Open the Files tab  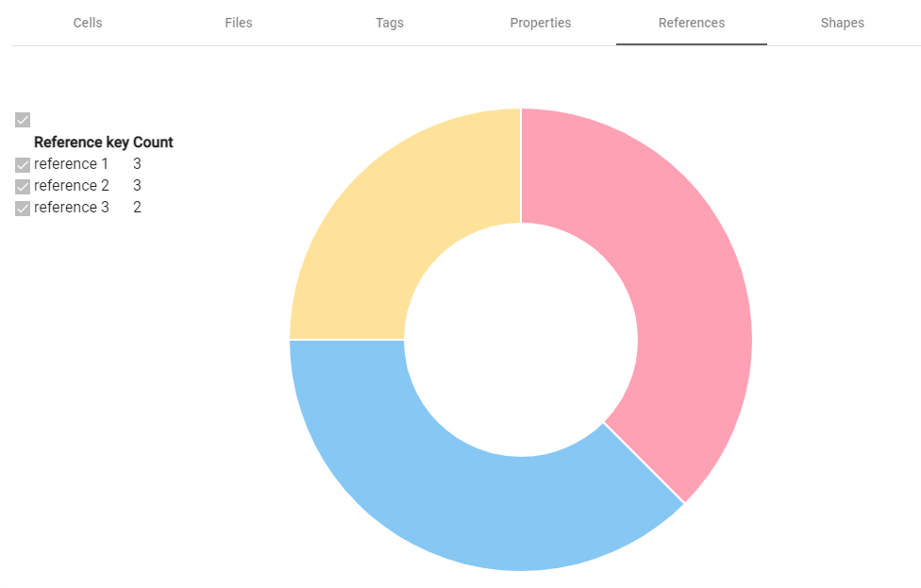pyautogui.click(x=238, y=23)
